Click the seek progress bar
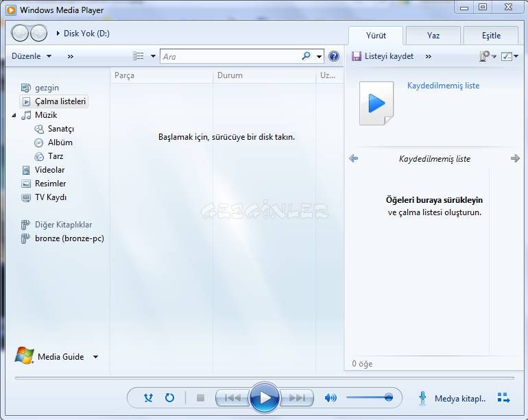This screenshot has height=420, width=528. (265, 378)
